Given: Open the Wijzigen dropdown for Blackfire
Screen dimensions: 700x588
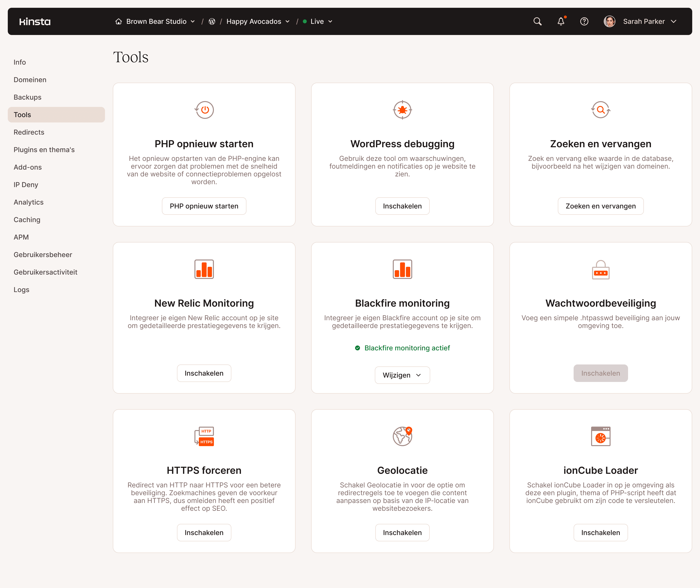Looking at the screenshot, I should (x=402, y=375).
